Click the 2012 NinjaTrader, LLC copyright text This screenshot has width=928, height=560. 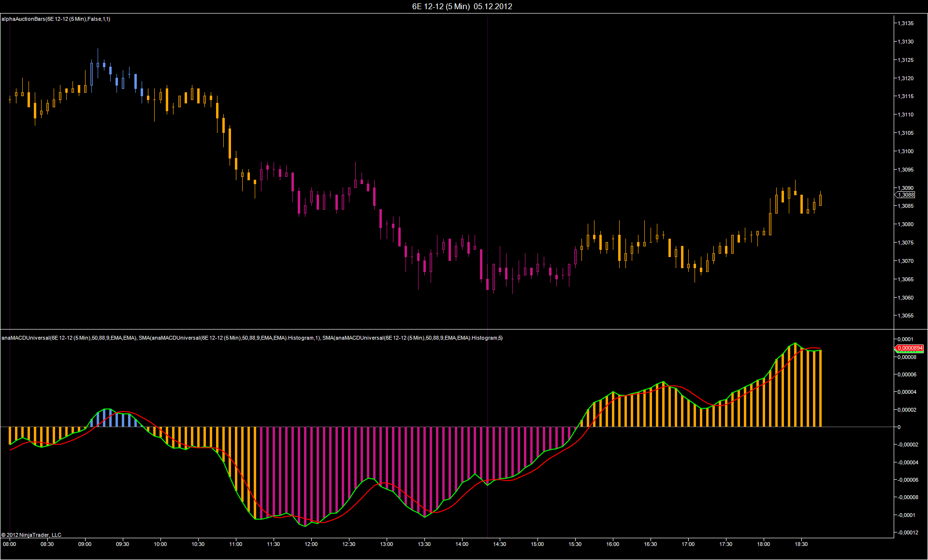click(x=31, y=535)
